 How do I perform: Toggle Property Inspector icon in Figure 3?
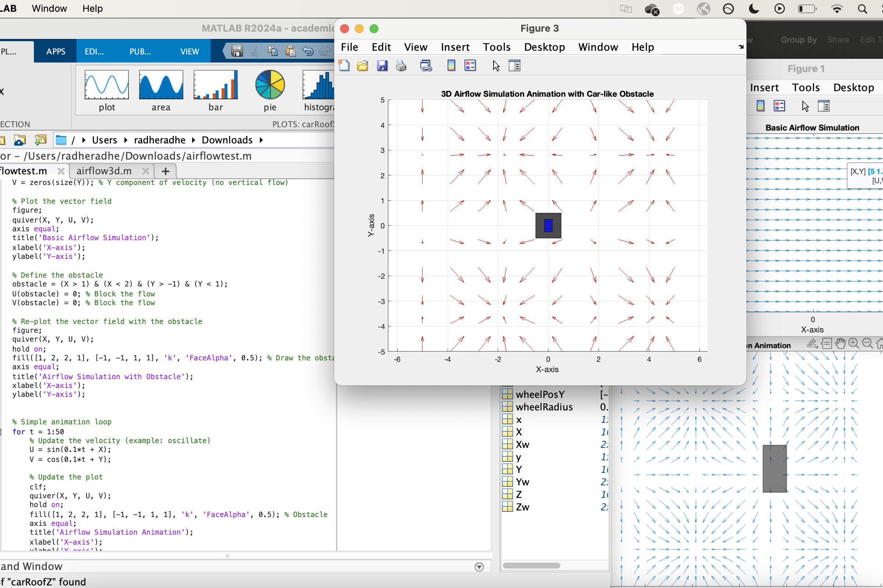(514, 66)
